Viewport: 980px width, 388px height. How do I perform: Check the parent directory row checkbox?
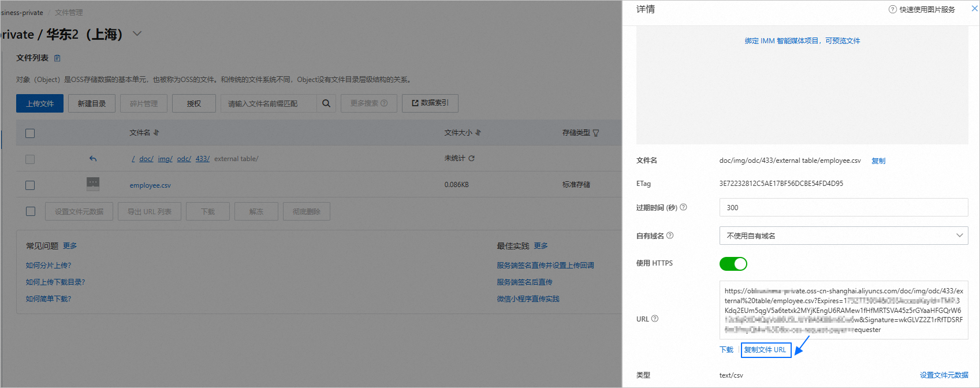30,159
